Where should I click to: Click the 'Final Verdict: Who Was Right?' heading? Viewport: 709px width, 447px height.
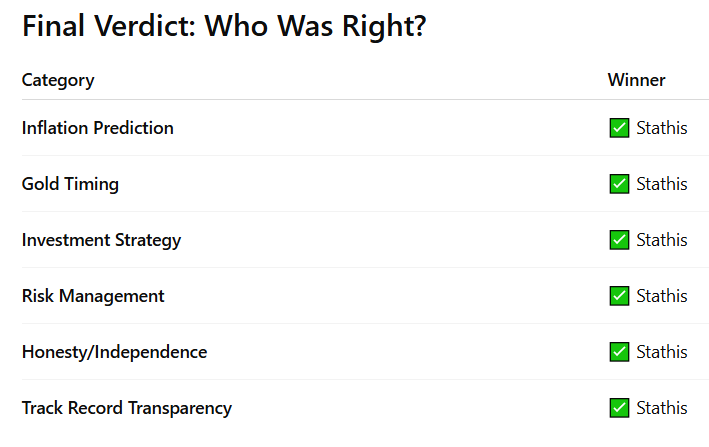click(x=224, y=26)
